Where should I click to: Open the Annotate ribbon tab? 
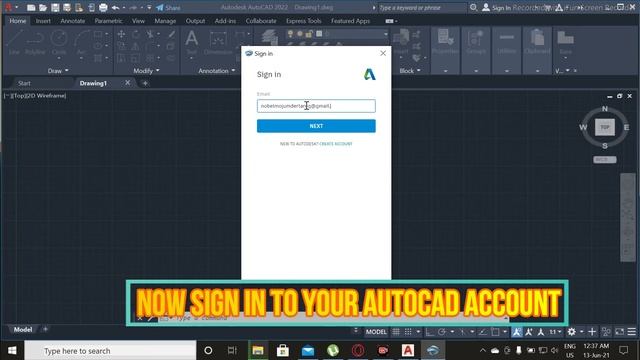coord(73,21)
